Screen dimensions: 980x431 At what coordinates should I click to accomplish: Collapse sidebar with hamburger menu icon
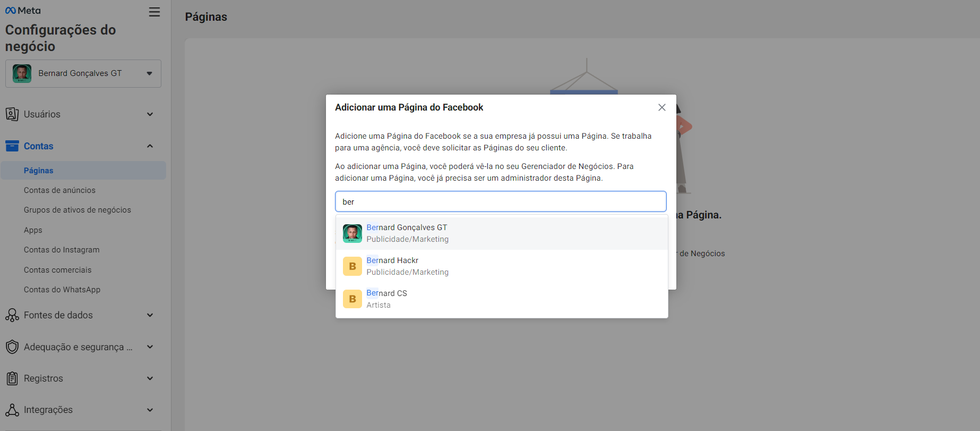click(154, 12)
